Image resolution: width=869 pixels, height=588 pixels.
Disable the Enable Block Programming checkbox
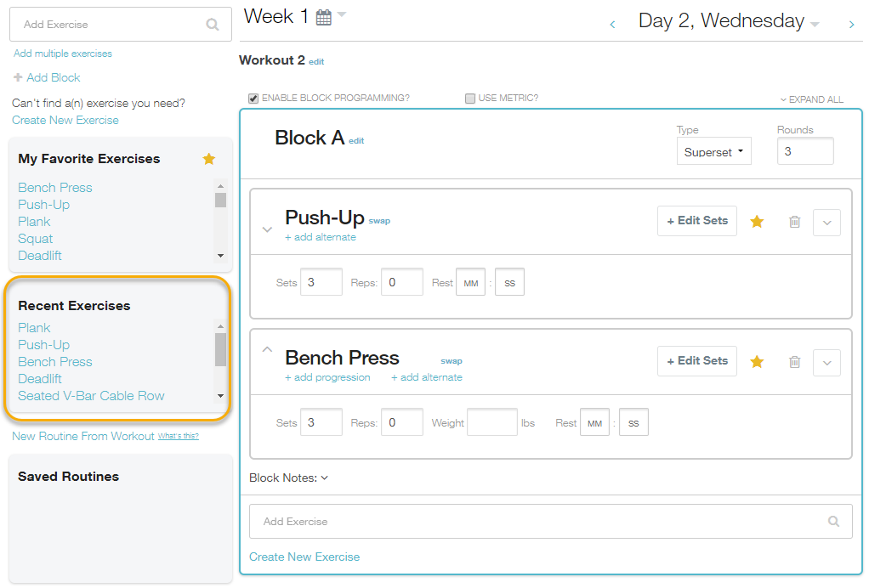click(x=253, y=99)
